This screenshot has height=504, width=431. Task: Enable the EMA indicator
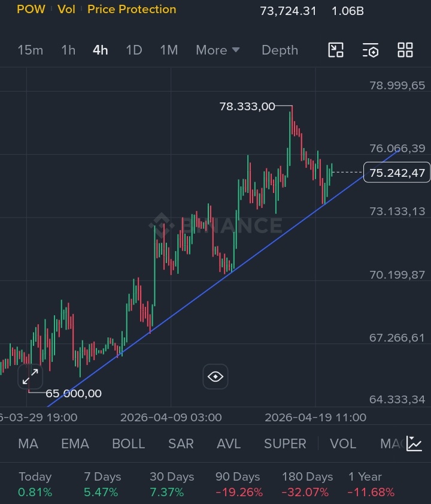pos(75,444)
